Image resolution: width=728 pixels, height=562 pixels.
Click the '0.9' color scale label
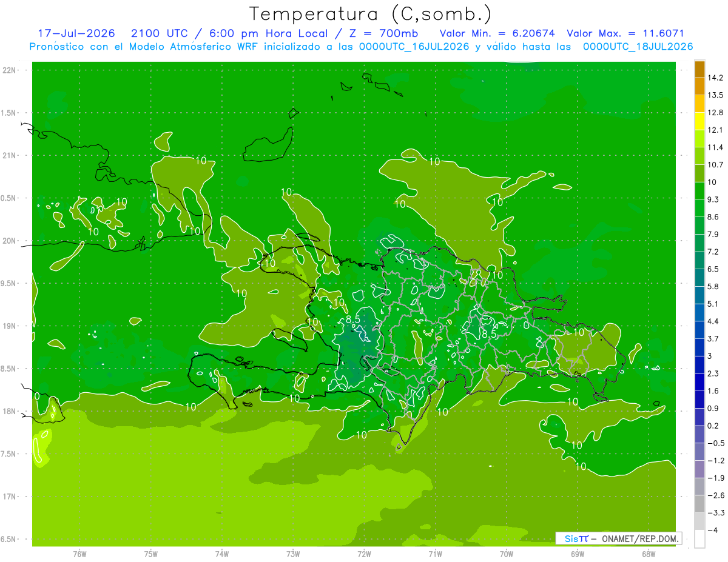(715, 408)
